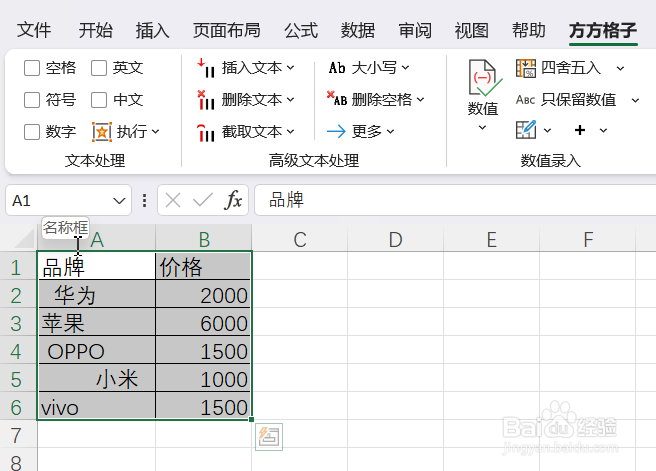Click the 四舍五入 rounding icon
This screenshot has width=656, height=471.
click(x=526, y=68)
